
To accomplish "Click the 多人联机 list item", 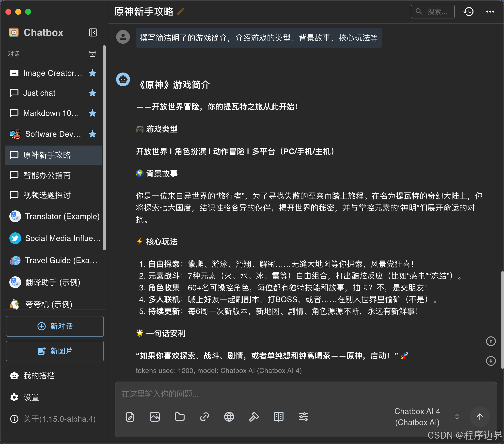I will (288, 299).
